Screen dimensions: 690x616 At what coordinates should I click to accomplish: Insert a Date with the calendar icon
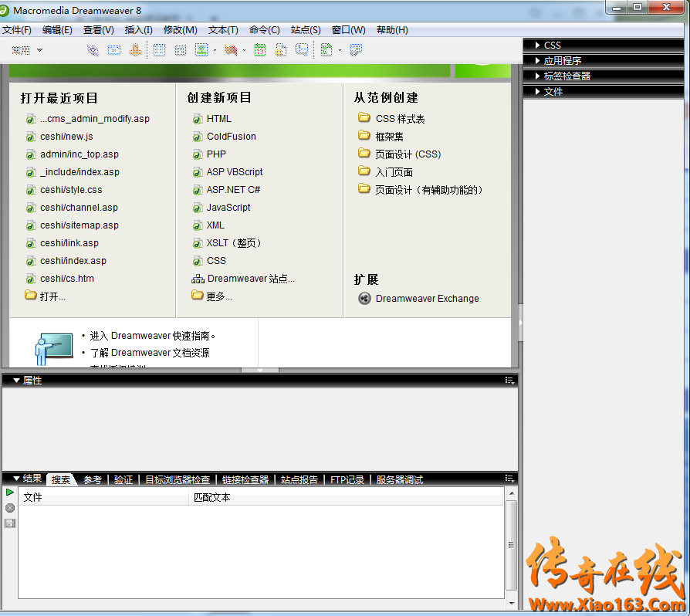point(260,50)
